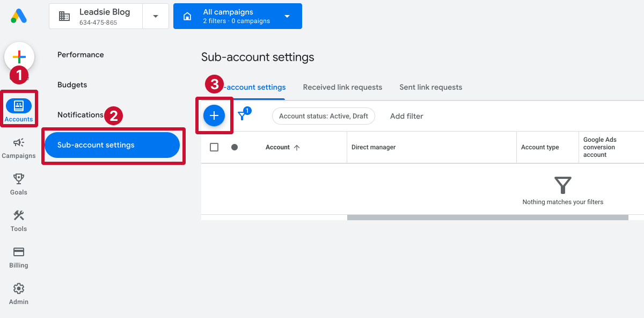Click the status dot column header

click(x=235, y=147)
